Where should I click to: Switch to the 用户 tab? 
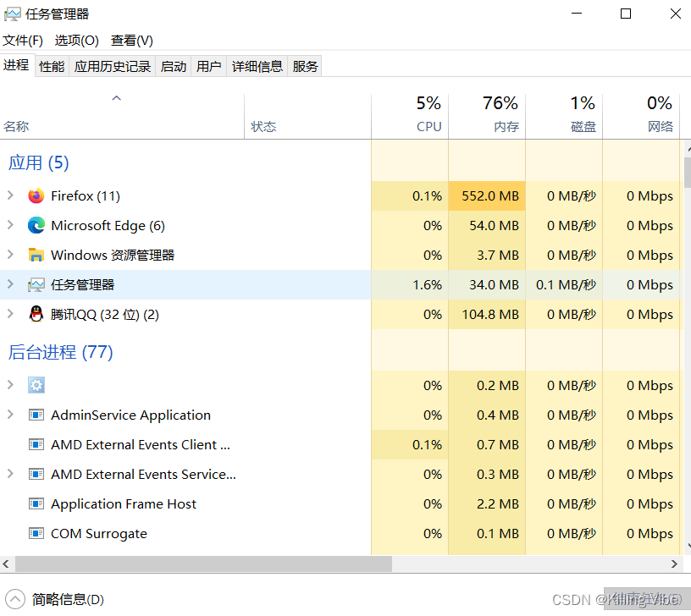click(x=209, y=67)
